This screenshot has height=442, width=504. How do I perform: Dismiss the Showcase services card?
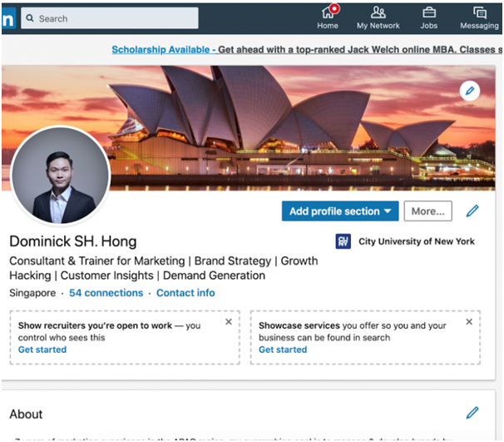tap(469, 321)
